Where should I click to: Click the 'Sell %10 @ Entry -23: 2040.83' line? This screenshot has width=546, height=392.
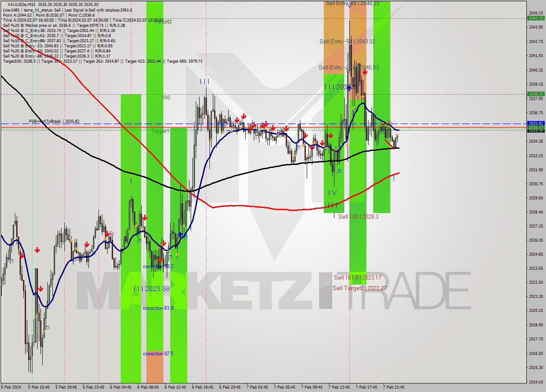58,46
